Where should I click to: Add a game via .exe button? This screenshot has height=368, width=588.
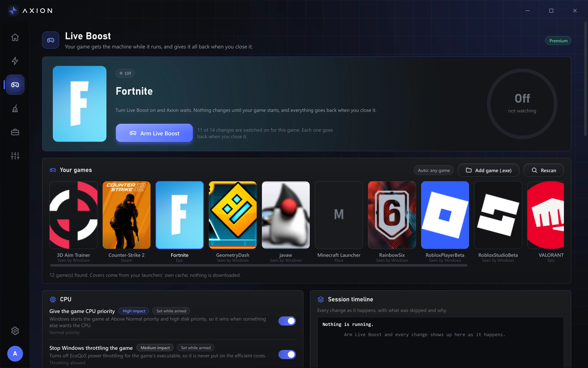489,170
